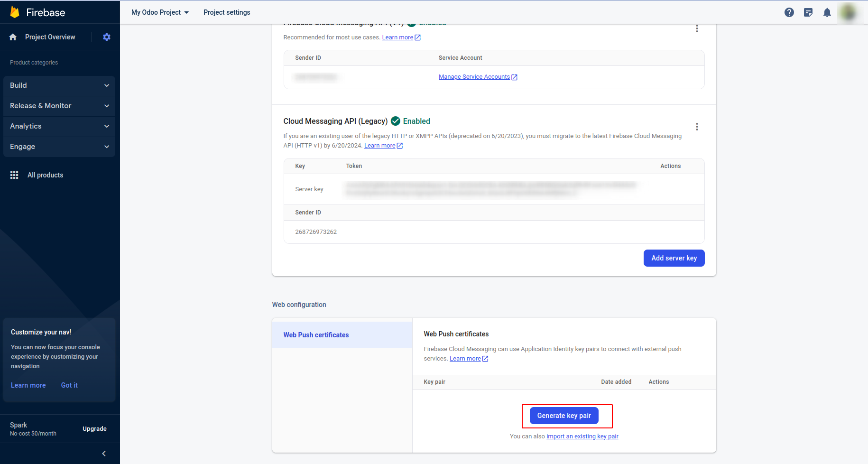Open the My Odoo Project dropdown
The width and height of the screenshot is (868, 464).
(160, 12)
